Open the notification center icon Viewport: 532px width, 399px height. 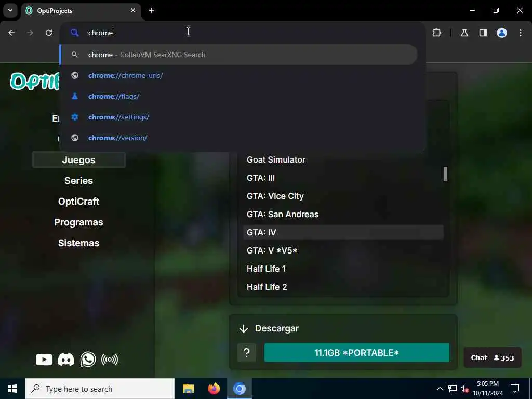515,389
